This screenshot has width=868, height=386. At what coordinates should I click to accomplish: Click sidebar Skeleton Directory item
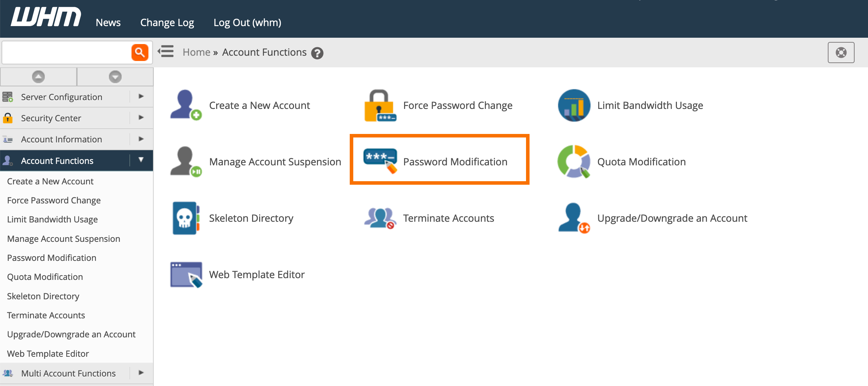click(x=43, y=296)
